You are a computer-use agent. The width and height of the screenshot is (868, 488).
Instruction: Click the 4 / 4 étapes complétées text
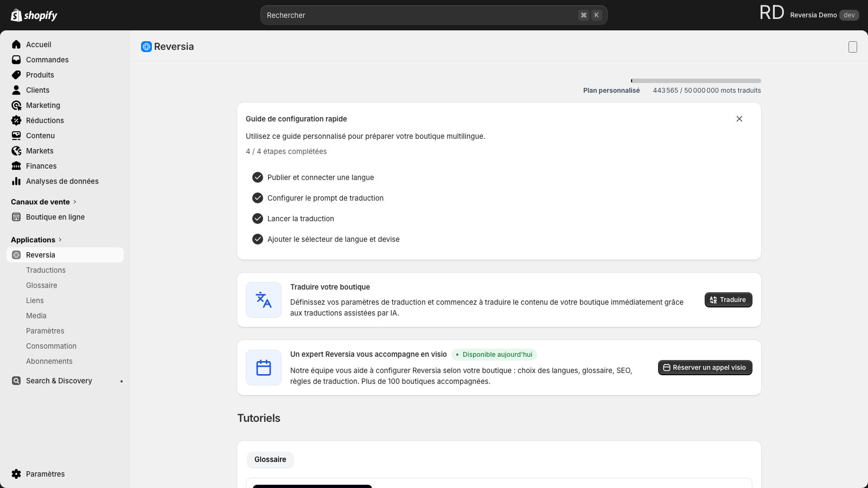pos(286,151)
